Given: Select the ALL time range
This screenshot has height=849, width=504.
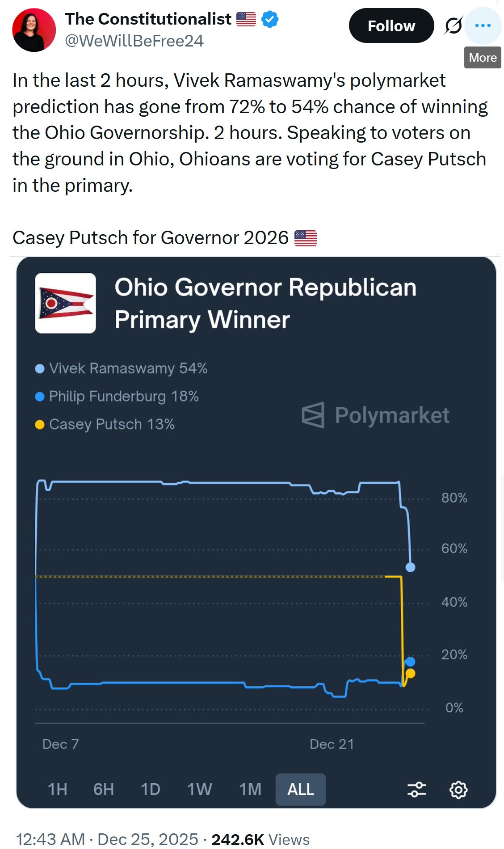Looking at the screenshot, I should point(301,790).
